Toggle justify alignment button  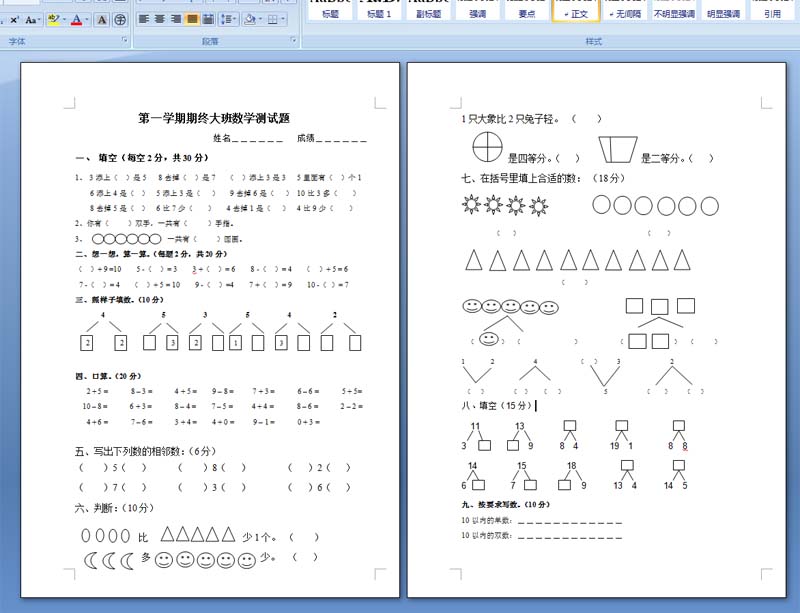[192, 19]
